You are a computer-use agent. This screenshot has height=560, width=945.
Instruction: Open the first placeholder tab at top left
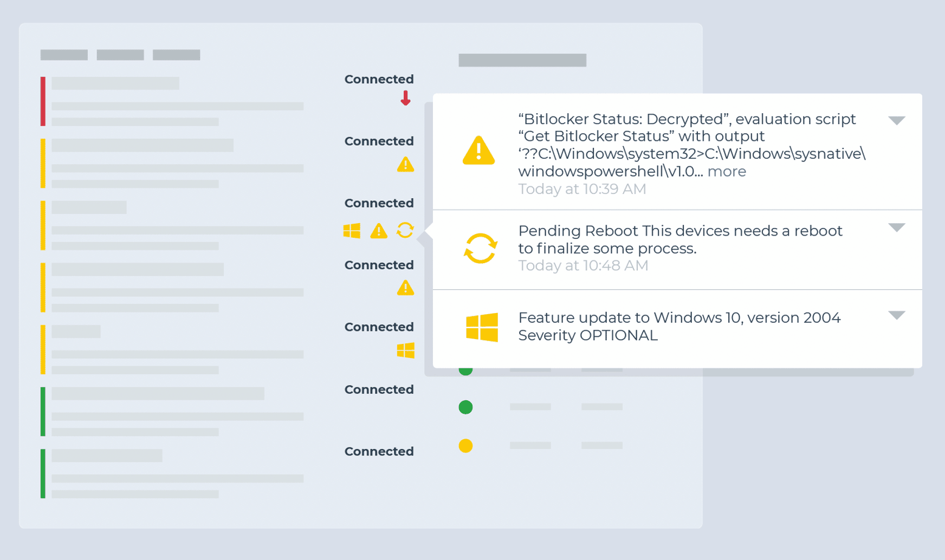coord(64,55)
